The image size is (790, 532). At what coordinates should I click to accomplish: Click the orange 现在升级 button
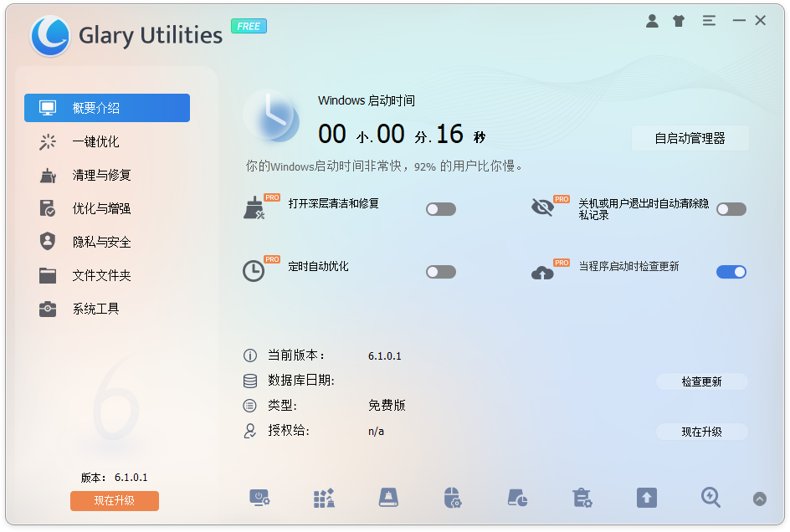pos(115,501)
